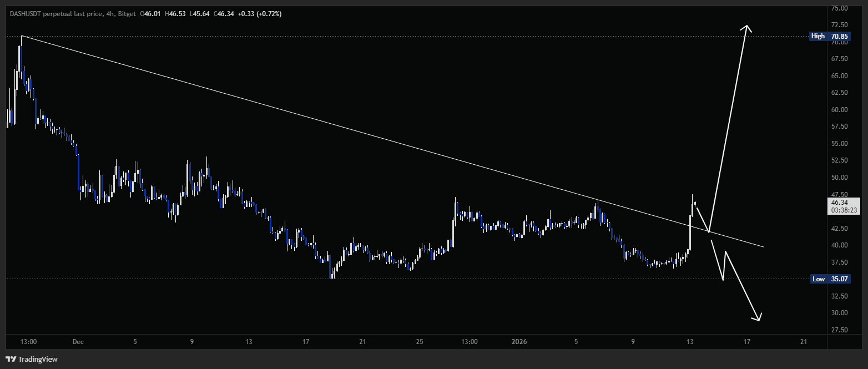Screen dimensions: 868x369
Task: Click the candle countdown timer 03:38:23
Action: coord(845,211)
